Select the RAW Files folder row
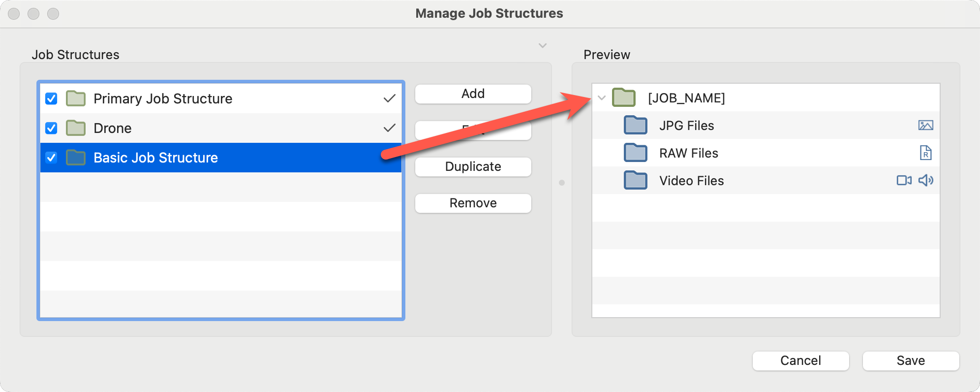Screen dimensions: 980x392 tap(689, 153)
